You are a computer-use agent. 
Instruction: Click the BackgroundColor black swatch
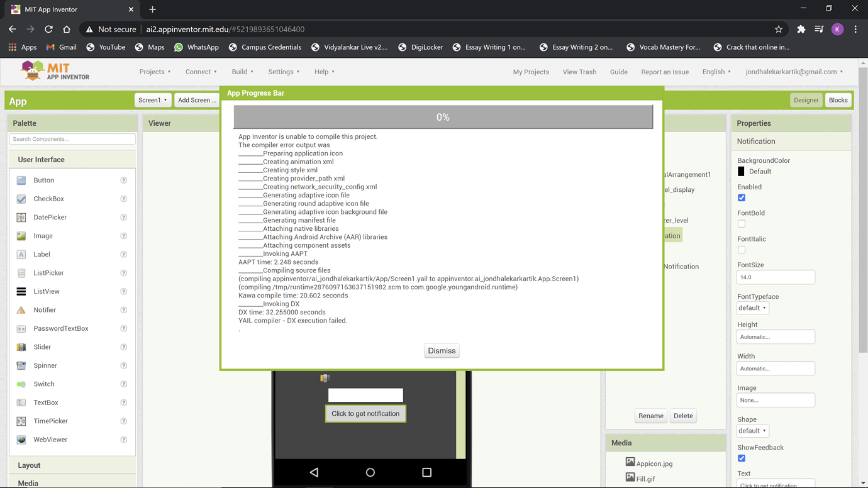click(741, 172)
